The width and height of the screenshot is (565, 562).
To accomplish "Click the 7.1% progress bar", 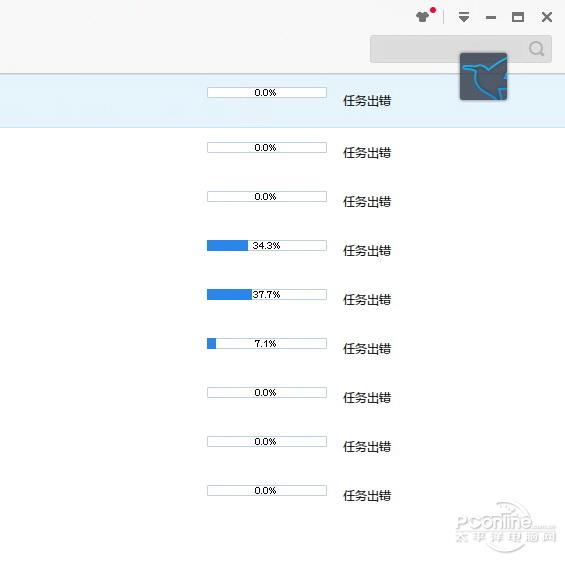I will 267,344.
